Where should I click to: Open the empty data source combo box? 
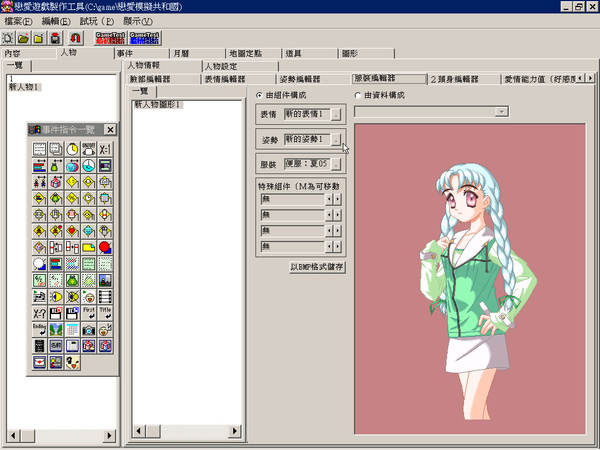(431, 112)
